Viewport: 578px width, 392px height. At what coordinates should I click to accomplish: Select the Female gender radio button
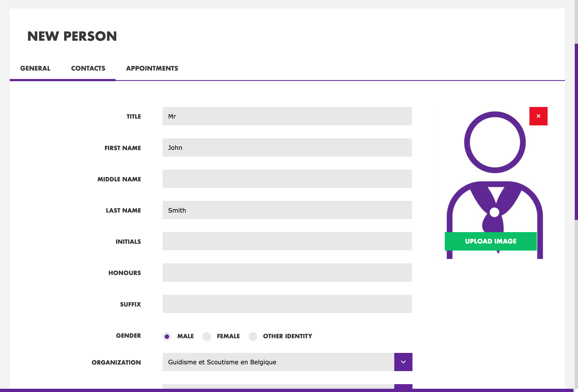207,336
